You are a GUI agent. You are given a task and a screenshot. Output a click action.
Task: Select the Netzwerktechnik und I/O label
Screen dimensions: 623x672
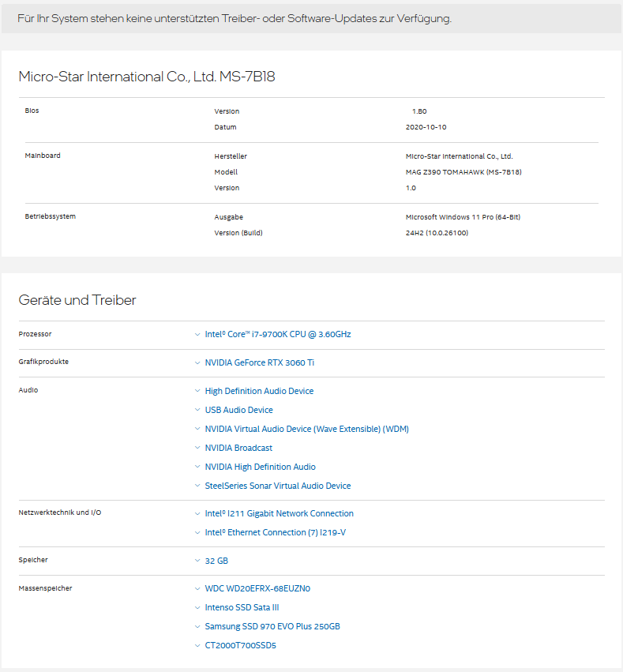[x=59, y=512]
